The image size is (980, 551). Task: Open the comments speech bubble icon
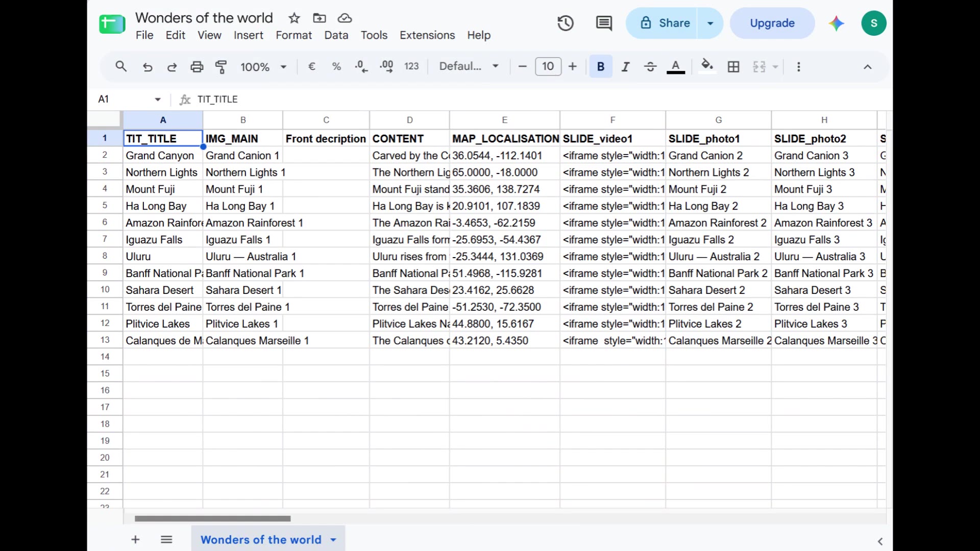point(604,23)
